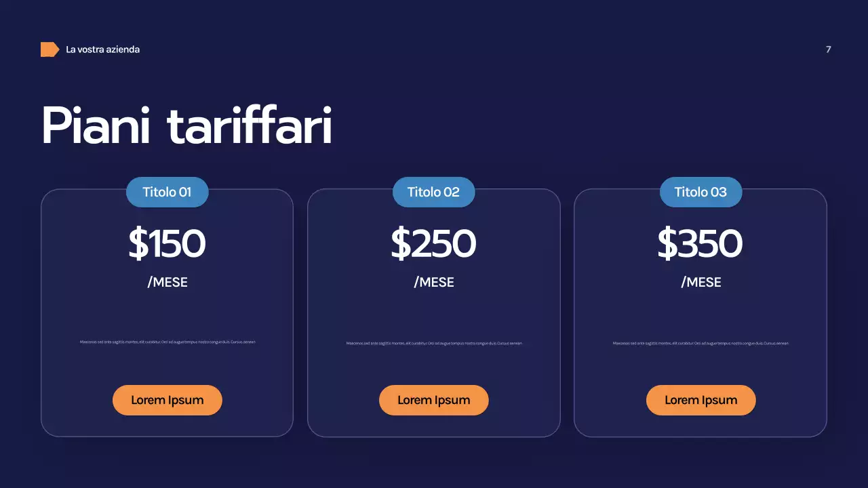This screenshot has height=488, width=868.
Task: Choose the "Titolo 03" blue badge
Action: pyautogui.click(x=701, y=192)
